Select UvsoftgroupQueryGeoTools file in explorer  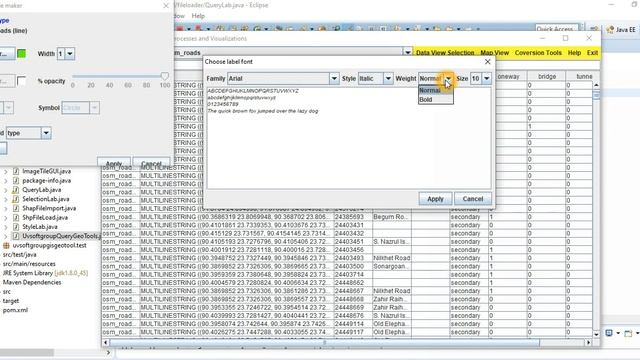coord(61,236)
